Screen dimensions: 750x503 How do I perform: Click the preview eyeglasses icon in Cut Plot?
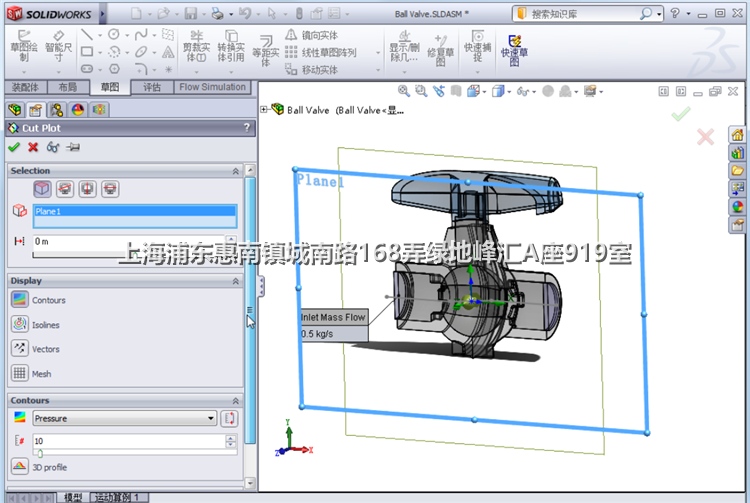pyautogui.click(x=53, y=147)
